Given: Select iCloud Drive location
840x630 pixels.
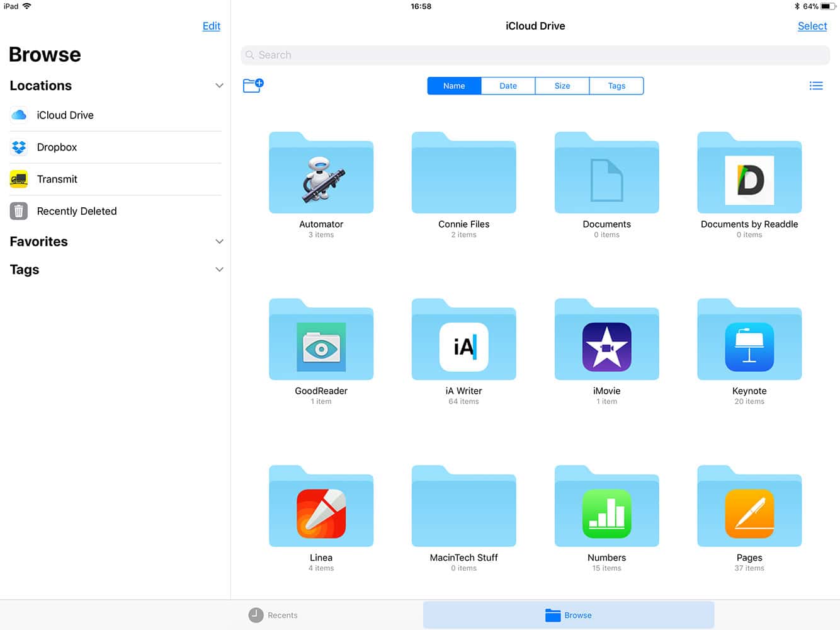Looking at the screenshot, I should click(x=116, y=115).
